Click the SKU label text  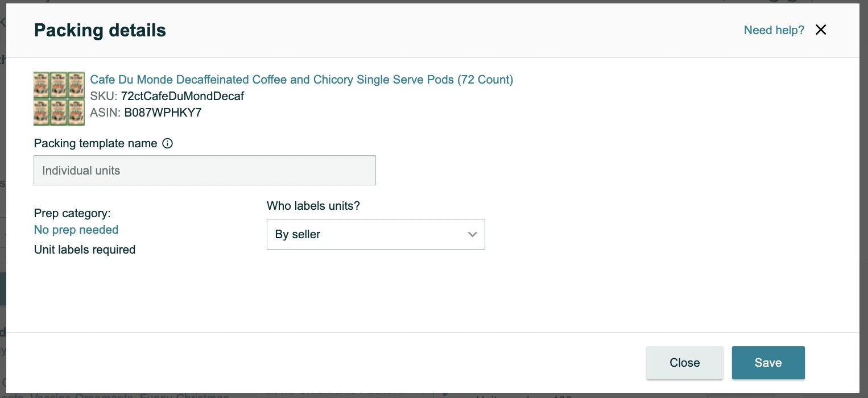(x=104, y=96)
